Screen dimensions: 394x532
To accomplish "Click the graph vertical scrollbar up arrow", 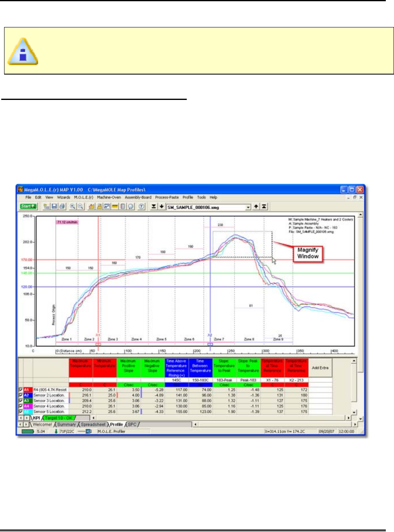I will (360, 215).
